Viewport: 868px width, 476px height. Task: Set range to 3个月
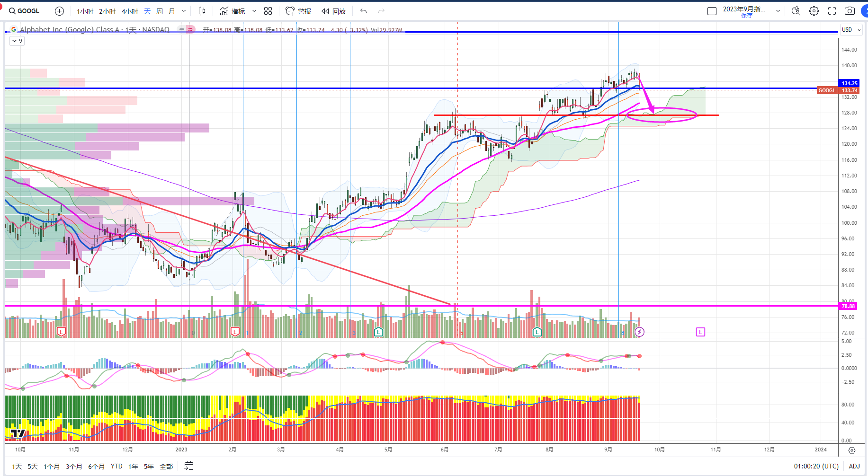[74, 466]
